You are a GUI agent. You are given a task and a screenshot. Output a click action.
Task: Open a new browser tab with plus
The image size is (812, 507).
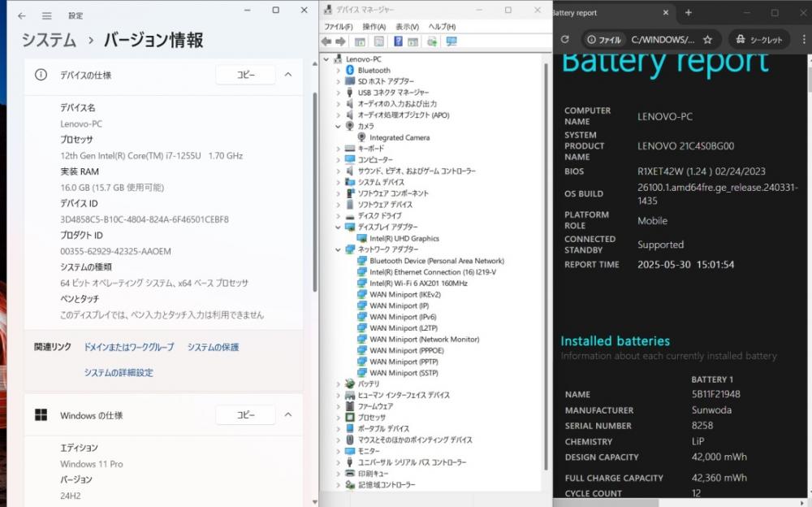(x=689, y=12)
